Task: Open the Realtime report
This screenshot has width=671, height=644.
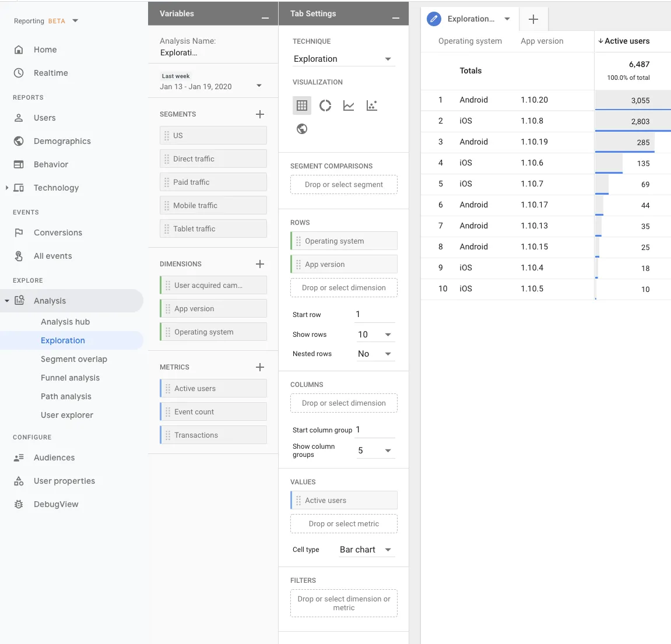Action: (x=51, y=73)
